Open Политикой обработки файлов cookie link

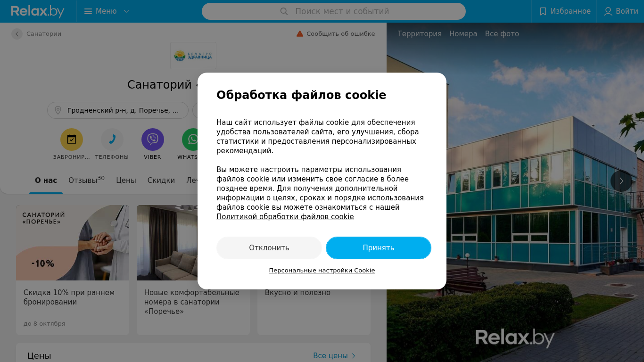(x=285, y=217)
